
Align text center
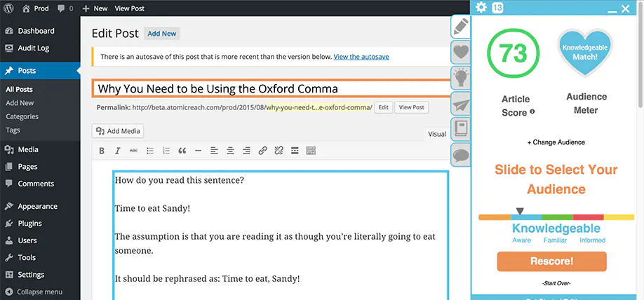click(230, 151)
